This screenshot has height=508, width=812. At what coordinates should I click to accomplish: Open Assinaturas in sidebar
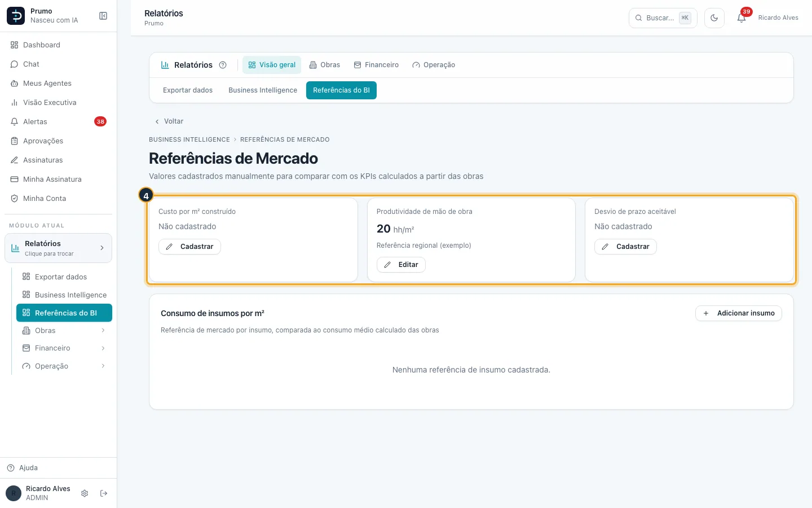[59, 160]
